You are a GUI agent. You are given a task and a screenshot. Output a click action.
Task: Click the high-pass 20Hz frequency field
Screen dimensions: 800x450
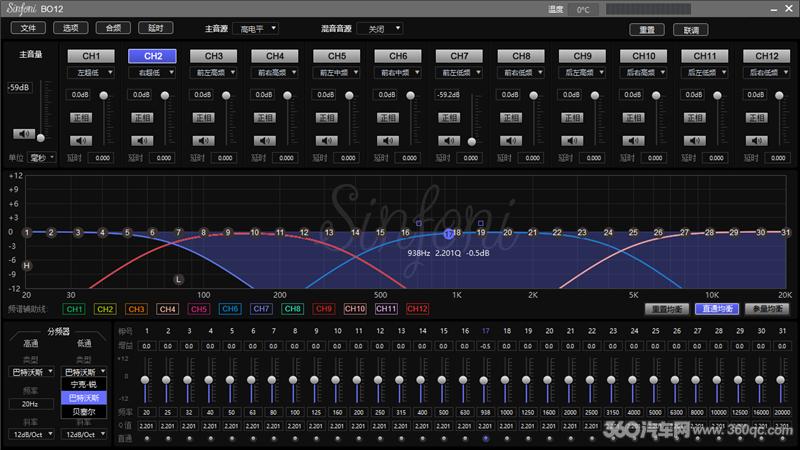click(x=31, y=404)
